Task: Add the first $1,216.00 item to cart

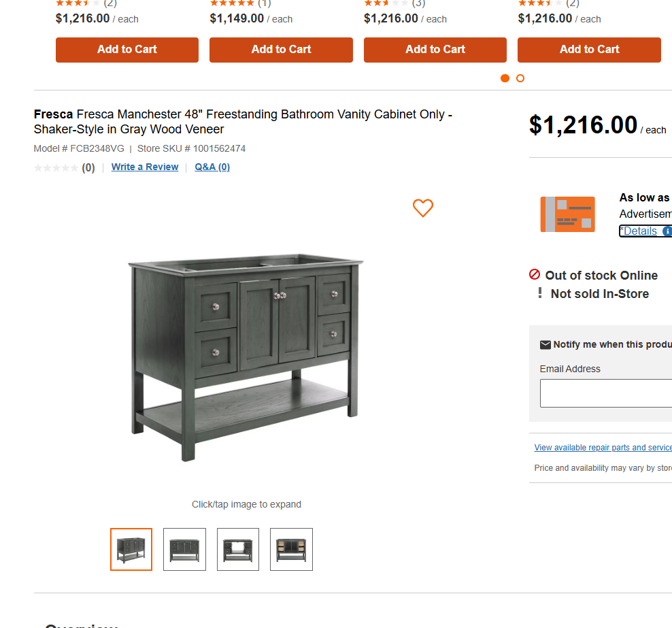Action: pos(127,50)
